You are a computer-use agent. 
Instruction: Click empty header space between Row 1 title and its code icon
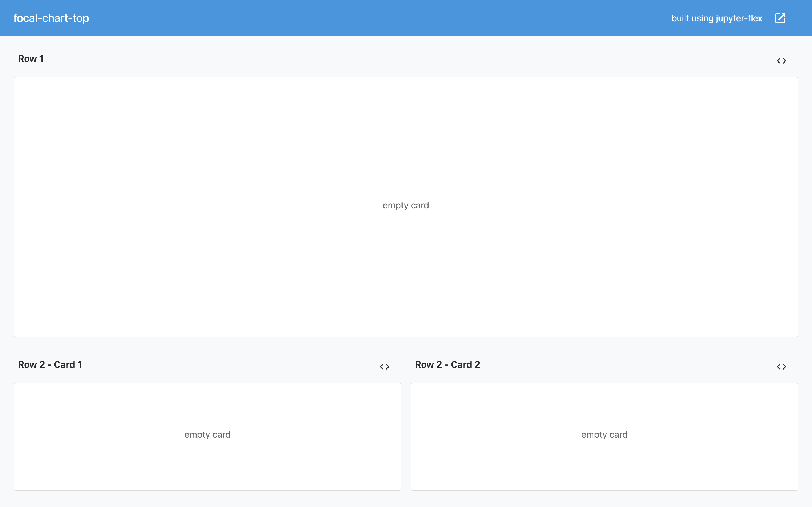[403, 59]
